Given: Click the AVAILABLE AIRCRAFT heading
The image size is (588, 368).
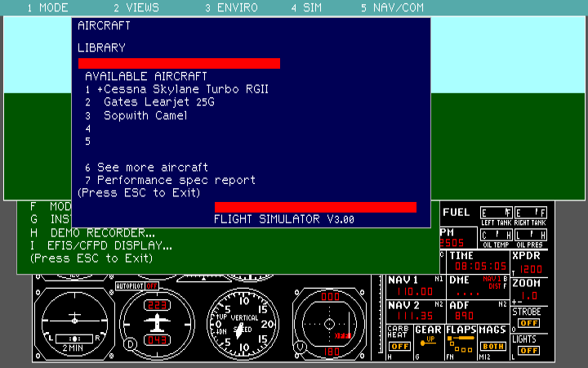Looking at the screenshot, I should pyautogui.click(x=146, y=77).
